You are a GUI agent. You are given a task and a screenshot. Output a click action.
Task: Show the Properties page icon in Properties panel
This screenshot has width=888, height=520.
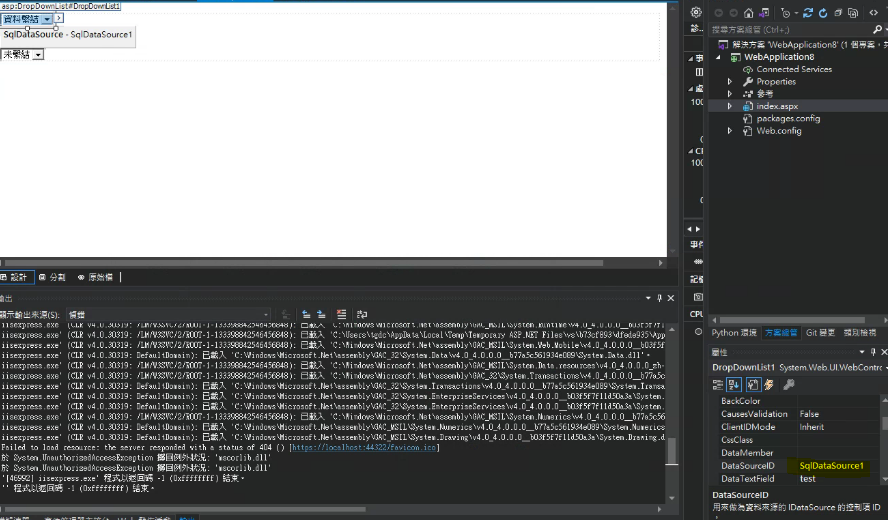753,385
